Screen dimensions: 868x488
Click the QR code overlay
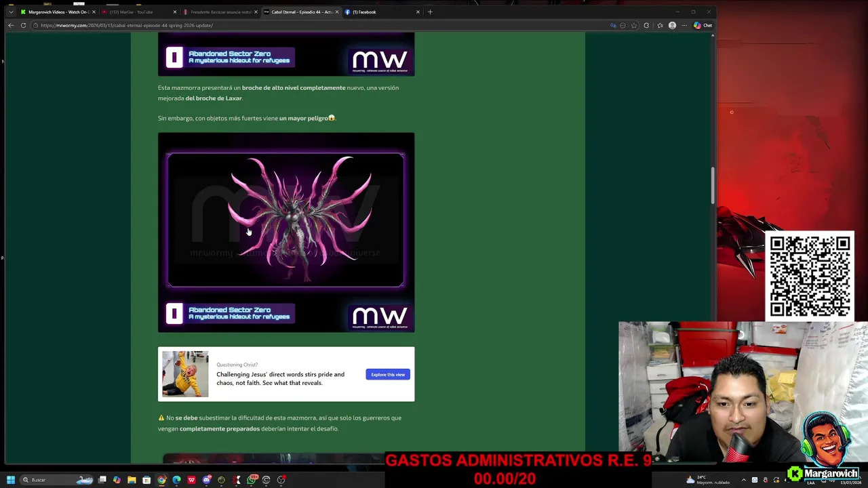pyautogui.click(x=810, y=276)
